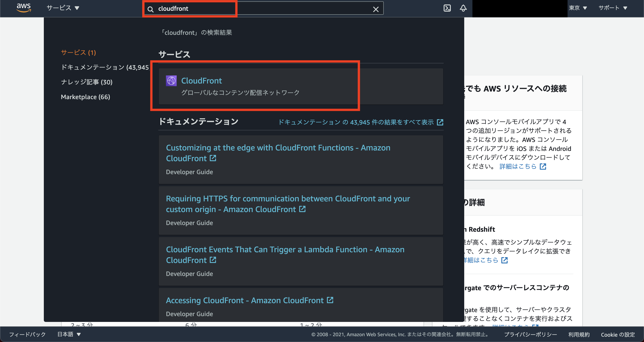Filter results by サービス (1)

(x=78, y=52)
